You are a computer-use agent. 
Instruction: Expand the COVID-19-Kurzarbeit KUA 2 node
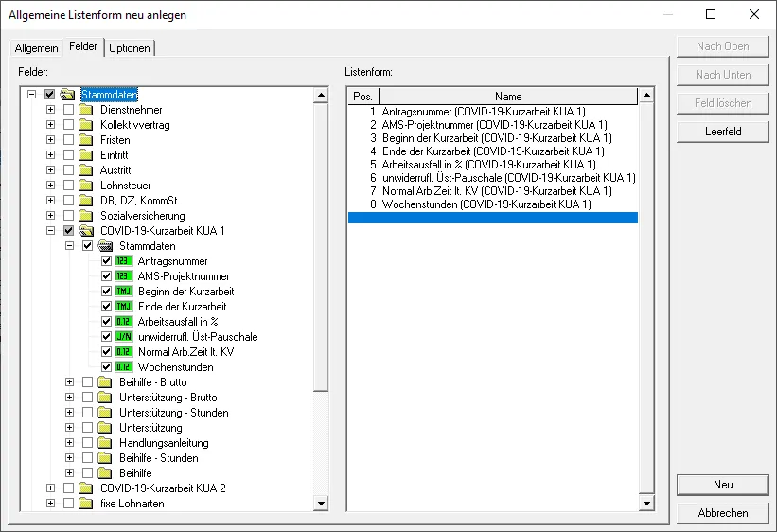click(50, 488)
